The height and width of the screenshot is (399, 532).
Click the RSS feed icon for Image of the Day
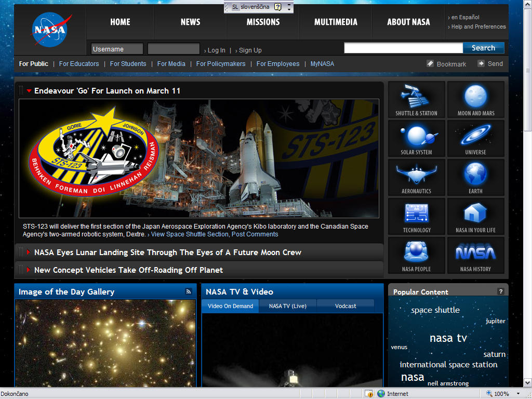click(x=188, y=291)
